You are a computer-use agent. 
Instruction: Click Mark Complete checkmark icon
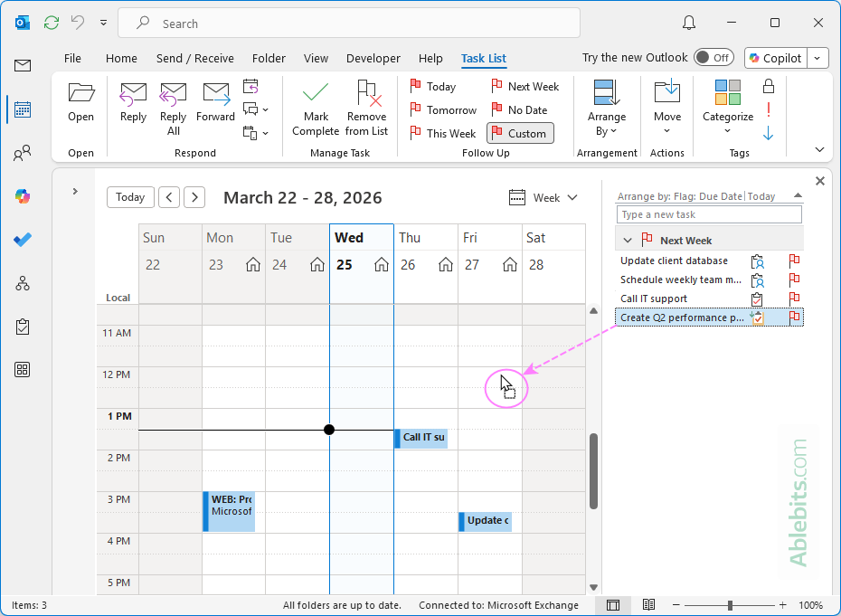coord(316,93)
